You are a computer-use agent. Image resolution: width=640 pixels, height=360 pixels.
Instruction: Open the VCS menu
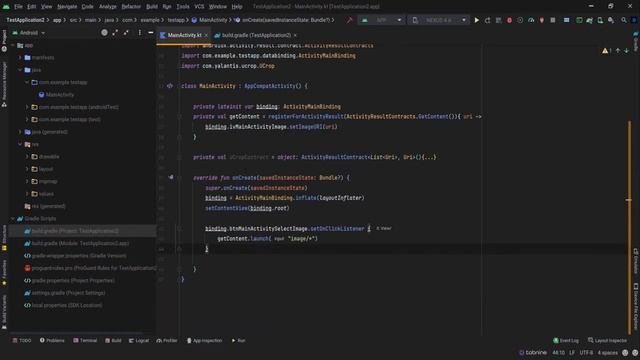(x=199, y=7)
